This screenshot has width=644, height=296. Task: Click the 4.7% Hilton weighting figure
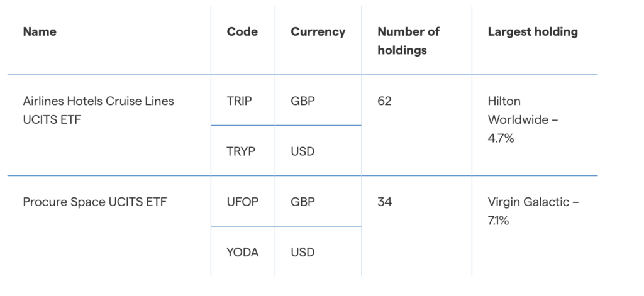click(501, 138)
